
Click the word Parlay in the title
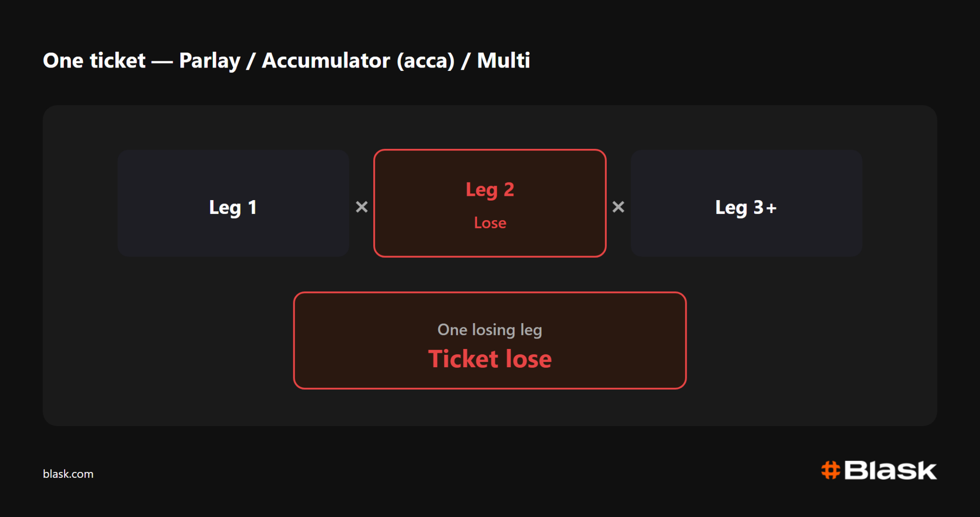[210, 61]
